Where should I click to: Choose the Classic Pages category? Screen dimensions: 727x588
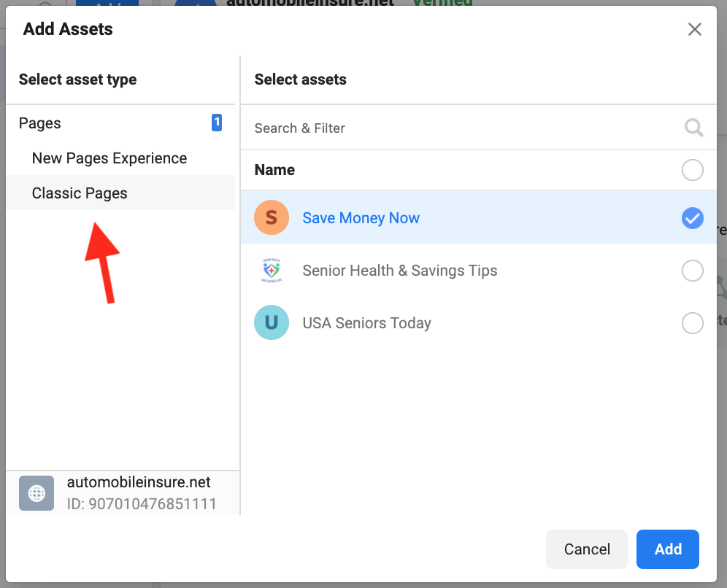point(120,193)
